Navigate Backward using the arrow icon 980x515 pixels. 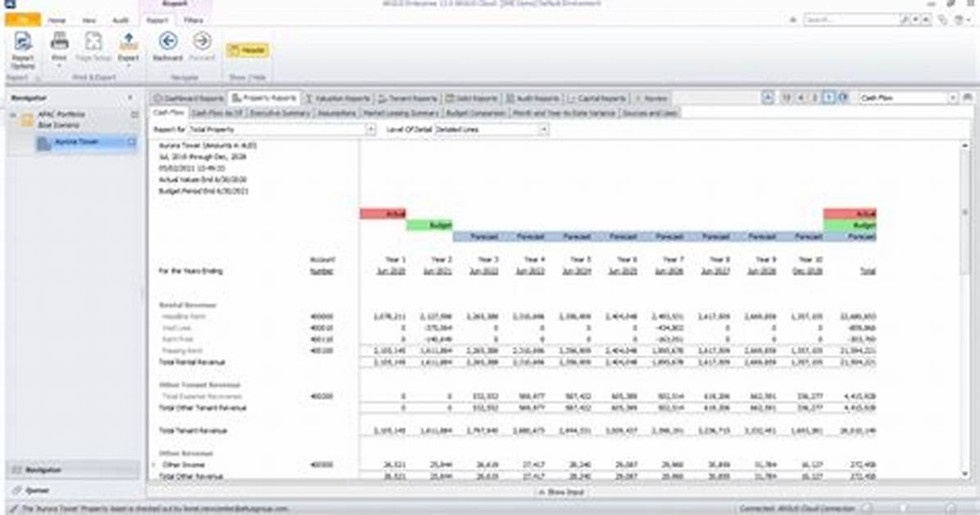167,41
